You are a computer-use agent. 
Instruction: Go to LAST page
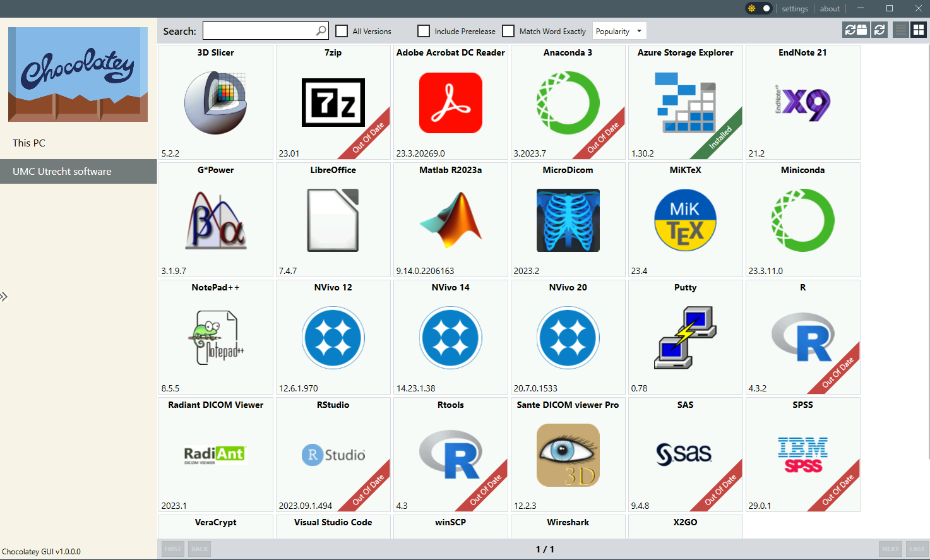pos(917,549)
